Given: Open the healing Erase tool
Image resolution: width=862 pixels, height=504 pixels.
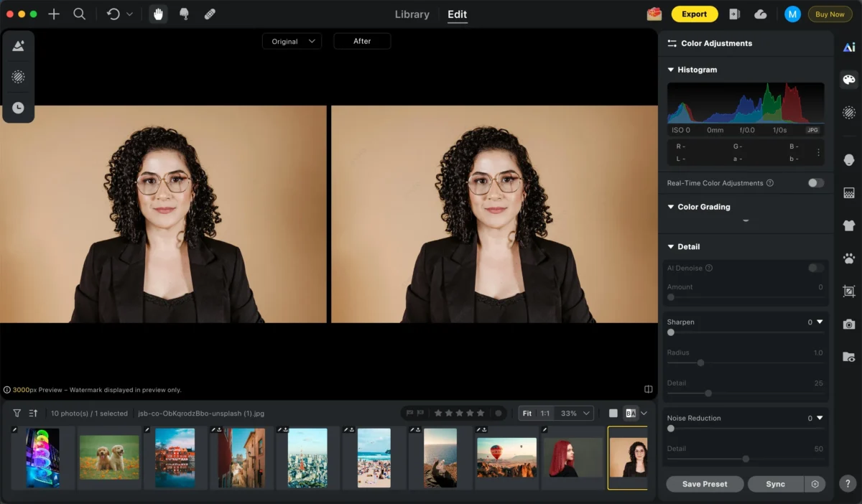Looking at the screenshot, I should pyautogui.click(x=210, y=14).
